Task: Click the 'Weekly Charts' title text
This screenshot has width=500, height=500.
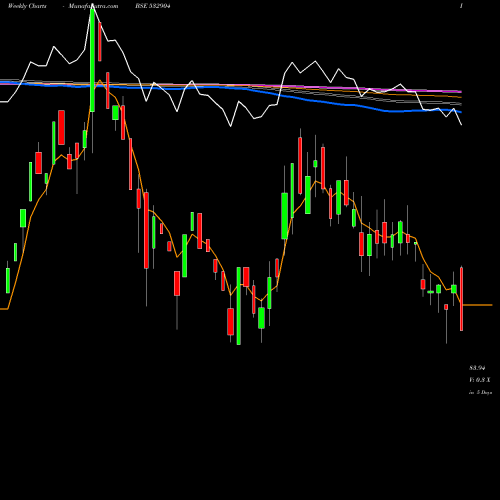Action: click(x=27, y=6)
